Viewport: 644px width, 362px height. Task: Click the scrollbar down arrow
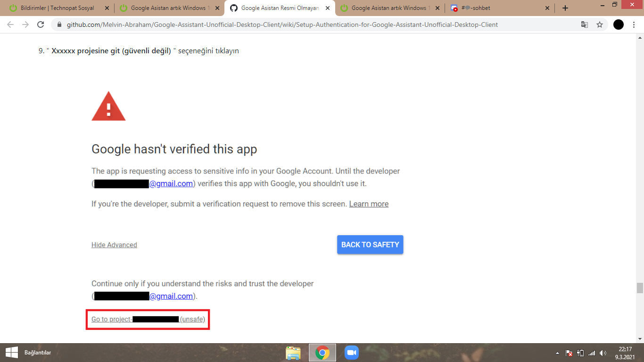coord(640,339)
